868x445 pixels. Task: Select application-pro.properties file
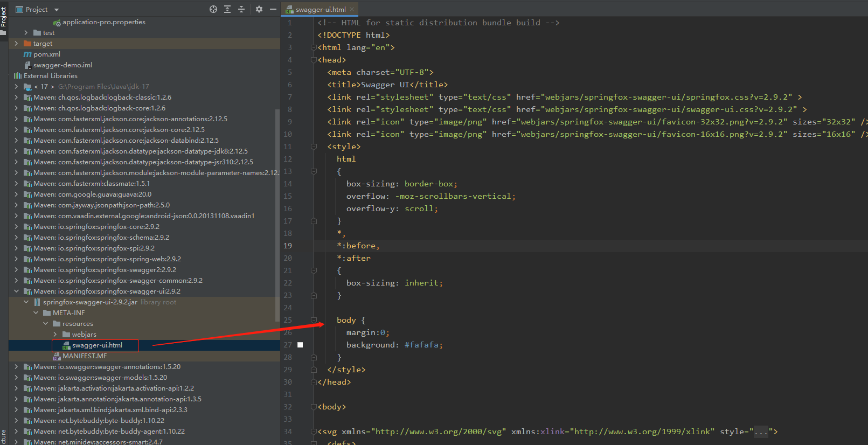tap(104, 22)
